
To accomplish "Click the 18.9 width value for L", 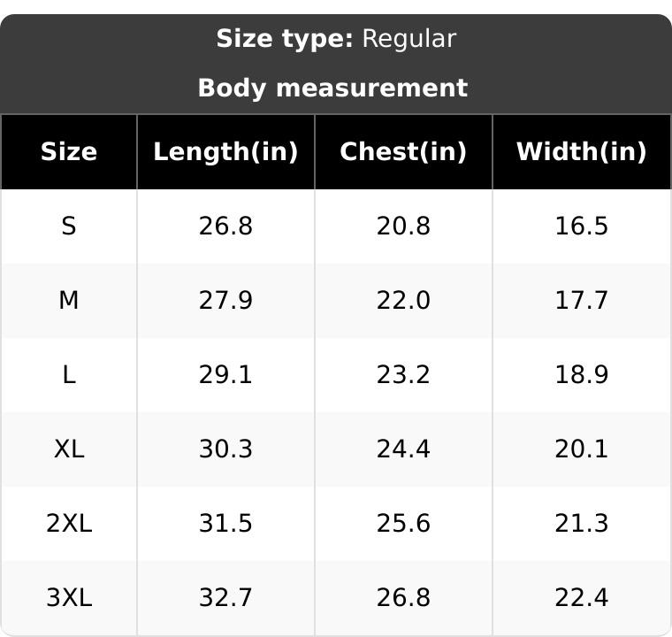I will click(582, 374).
